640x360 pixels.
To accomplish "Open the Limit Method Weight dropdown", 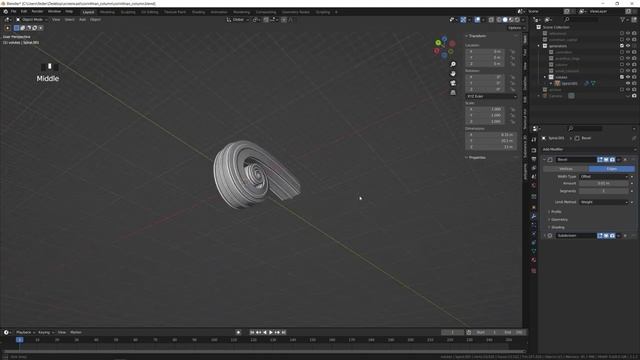I will point(604,202).
